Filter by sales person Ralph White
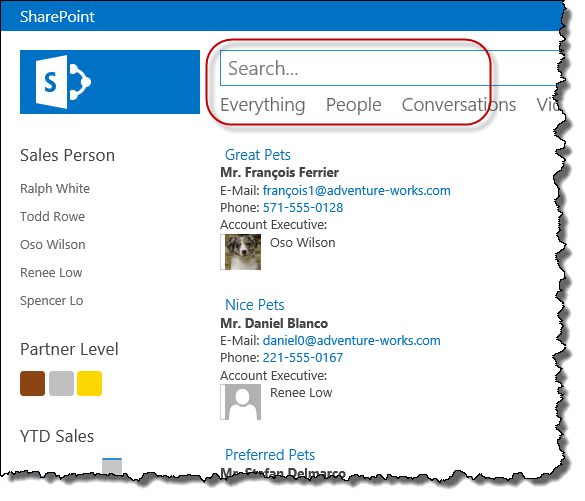Screen dimensions: 585x501 pyautogui.click(x=55, y=188)
